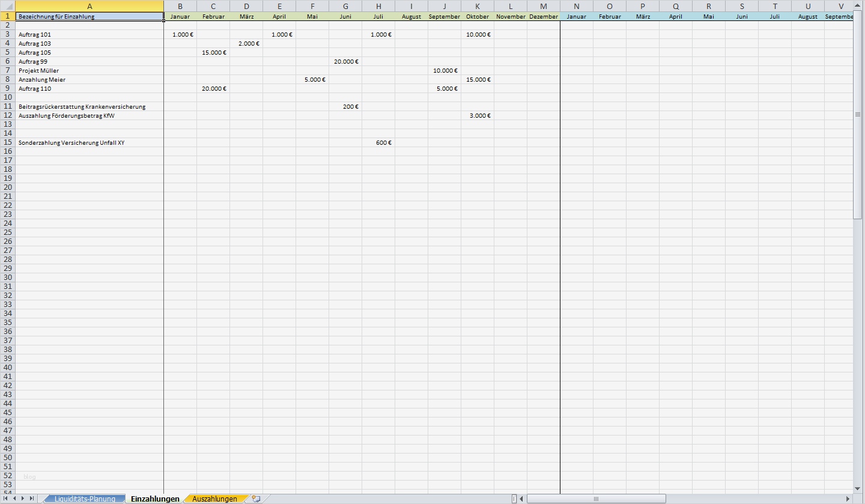This screenshot has width=865, height=504.
Task: Select row 3 by clicking its row header
Action: tap(8, 34)
